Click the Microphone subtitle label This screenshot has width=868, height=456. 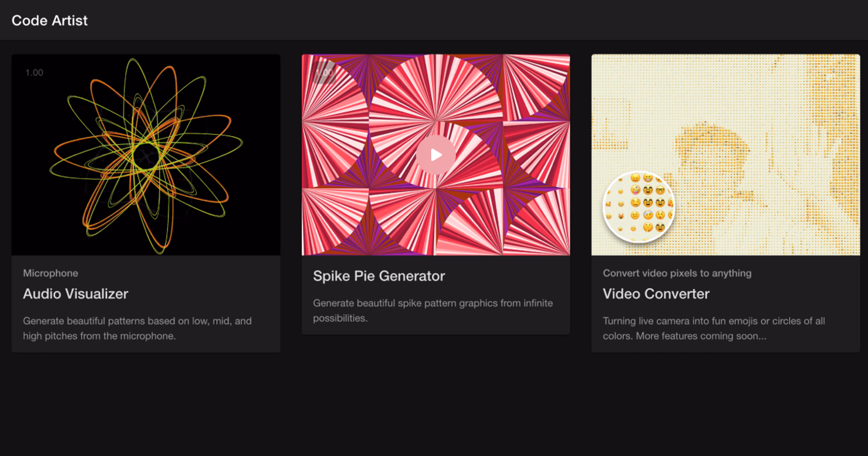click(x=51, y=273)
